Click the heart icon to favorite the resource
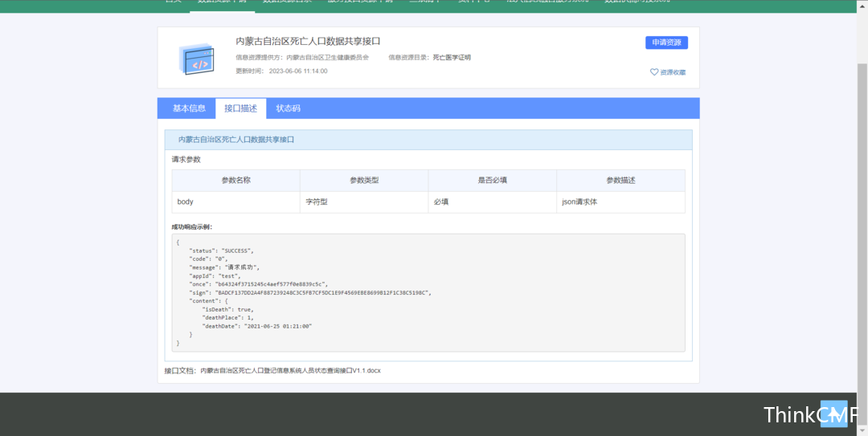 click(x=654, y=72)
